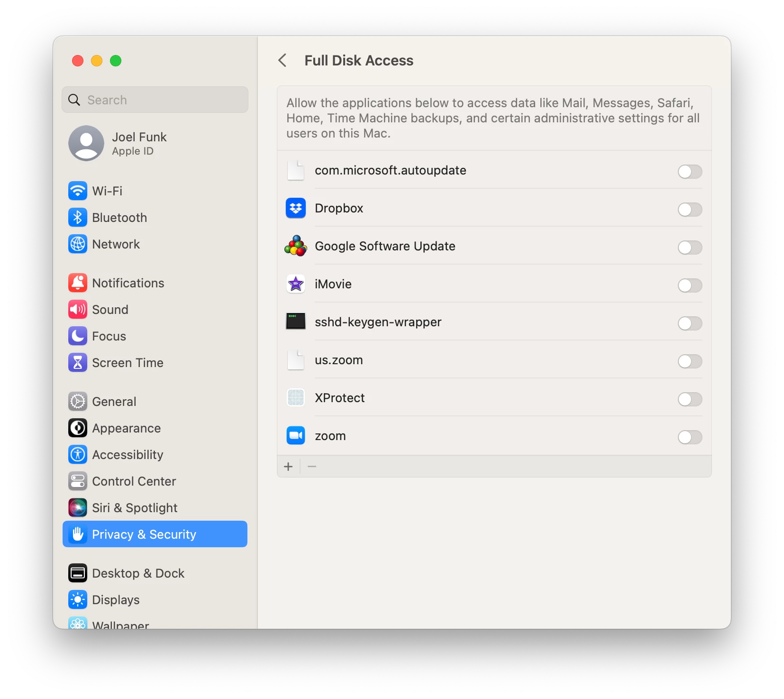The image size is (784, 699).
Task: Open Joel Funk Apple ID account
Action: pyautogui.click(x=155, y=143)
